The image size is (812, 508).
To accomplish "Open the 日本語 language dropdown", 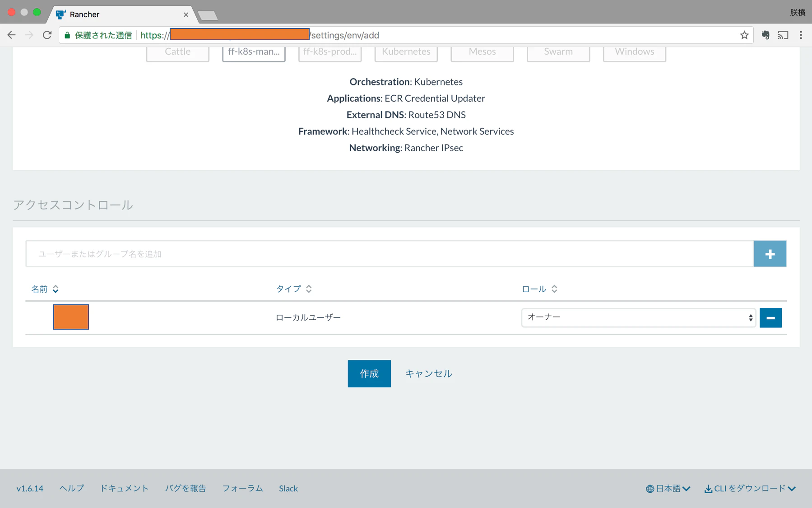I will 668,488.
